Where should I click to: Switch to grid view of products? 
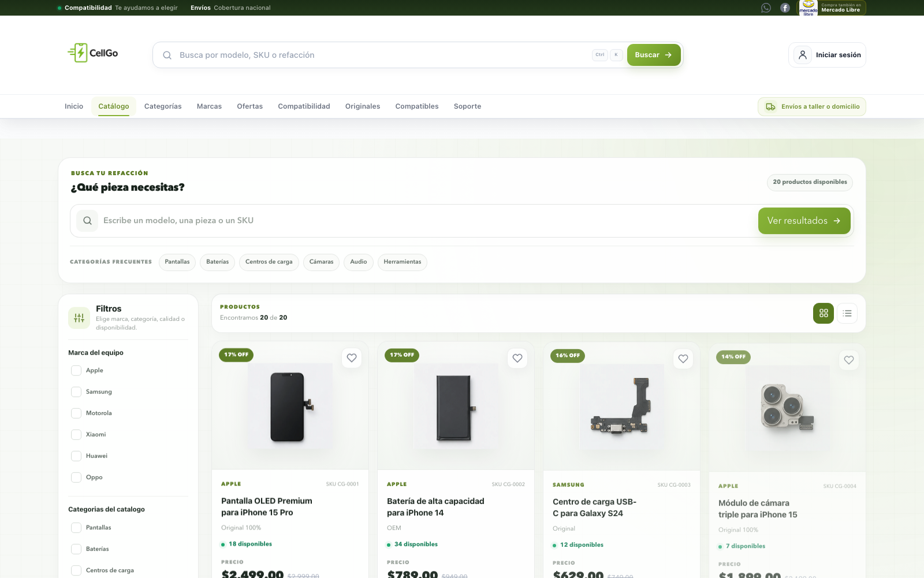(824, 313)
